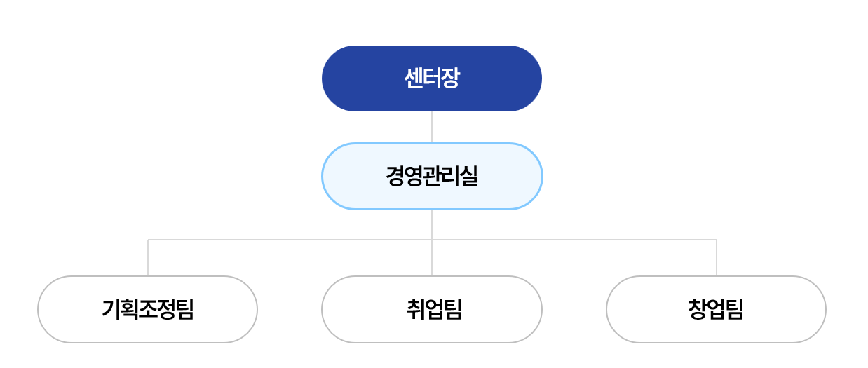The height and width of the screenshot is (368, 868).
Task: Click the 취업팀 text label
Action: [x=433, y=309]
